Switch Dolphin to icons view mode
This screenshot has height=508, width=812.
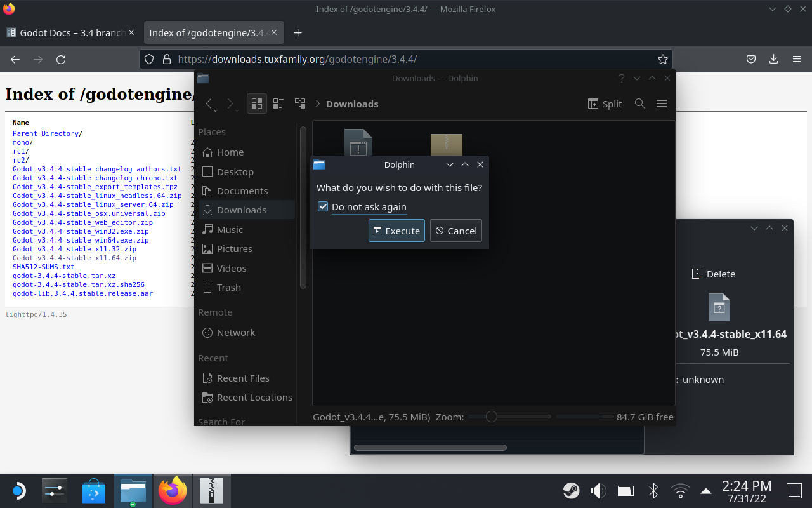tap(256, 103)
